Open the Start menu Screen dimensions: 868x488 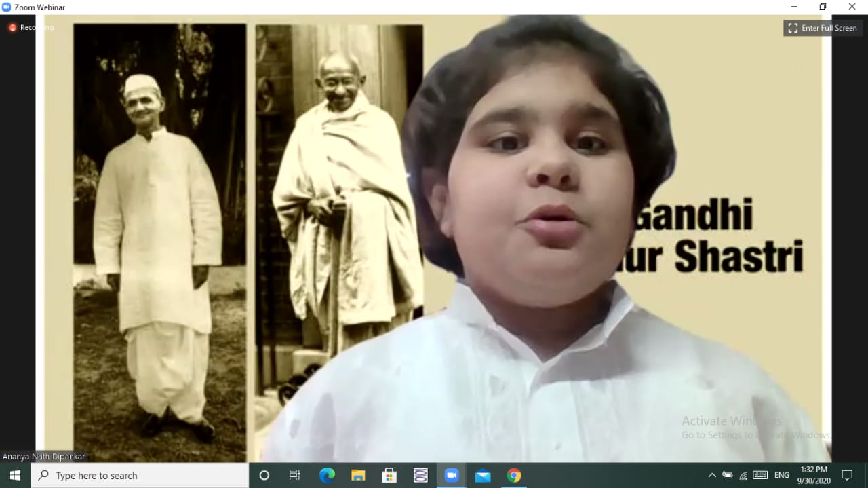[x=14, y=475]
